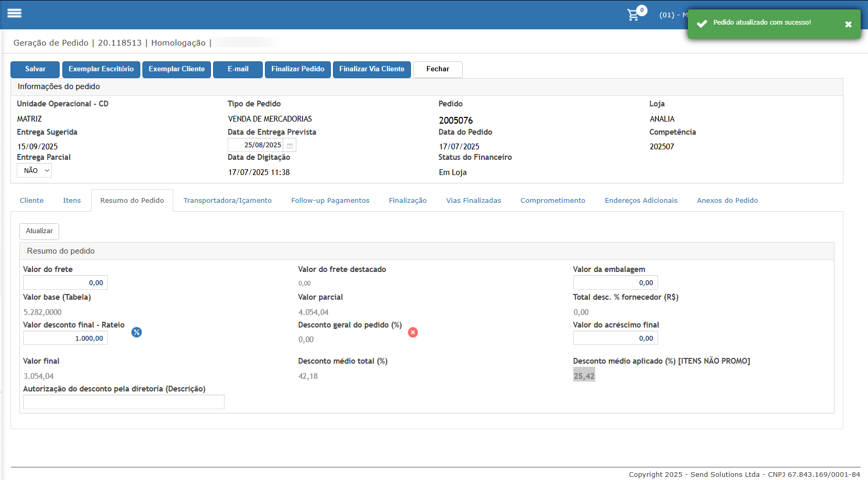This screenshot has width=868, height=480.
Task: Open calendar picker for Data de Entrega Prevista
Action: 290,145
